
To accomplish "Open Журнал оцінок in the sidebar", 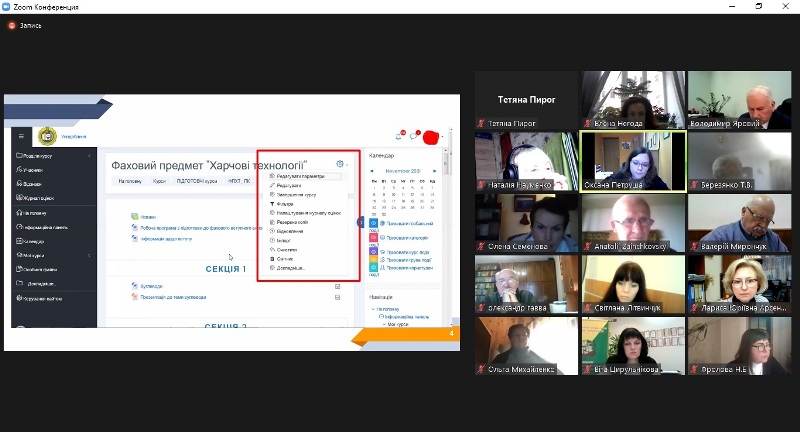I will 35,198.
